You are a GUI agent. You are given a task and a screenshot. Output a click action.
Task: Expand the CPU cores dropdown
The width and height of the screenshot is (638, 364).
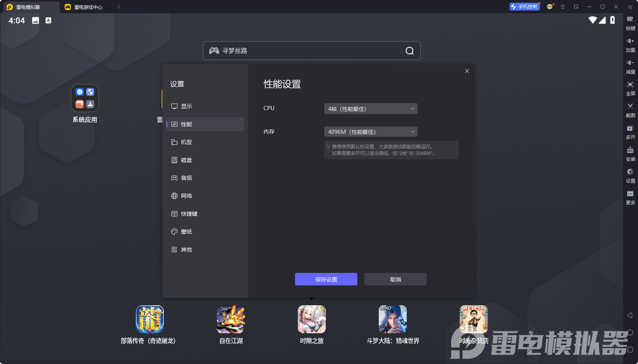[371, 109]
